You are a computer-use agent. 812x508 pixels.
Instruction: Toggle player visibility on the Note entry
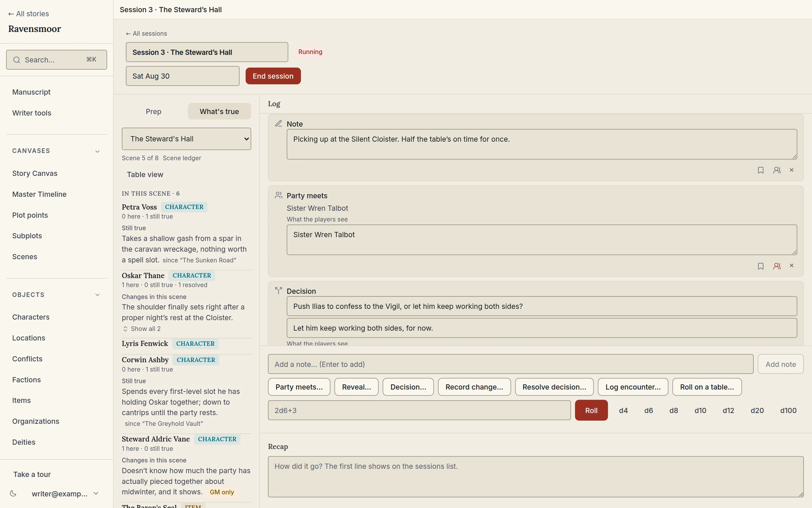pos(777,170)
